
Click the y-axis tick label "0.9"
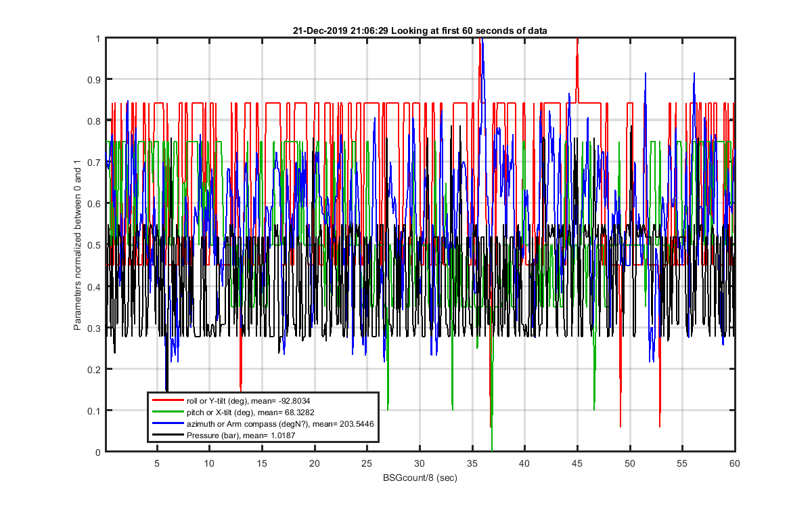pyautogui.click(x=95, y=80)
